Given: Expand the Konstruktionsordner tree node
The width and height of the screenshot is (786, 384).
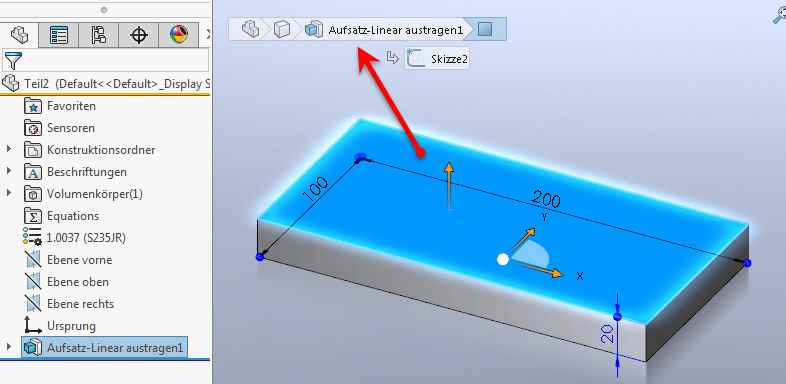Looking at the screenshot, I should click(9, 149).
